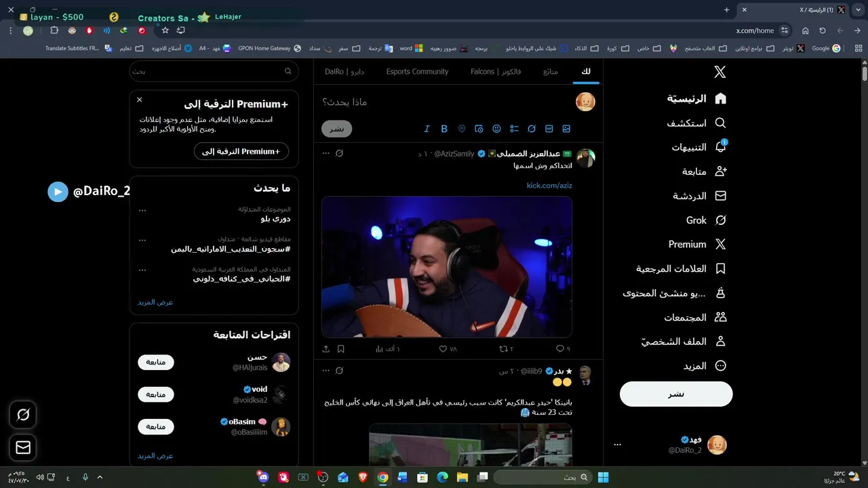View analytics of AzizSamily's post
The width and height of the screenshot is (868, 488).
(x=379, y=349)
